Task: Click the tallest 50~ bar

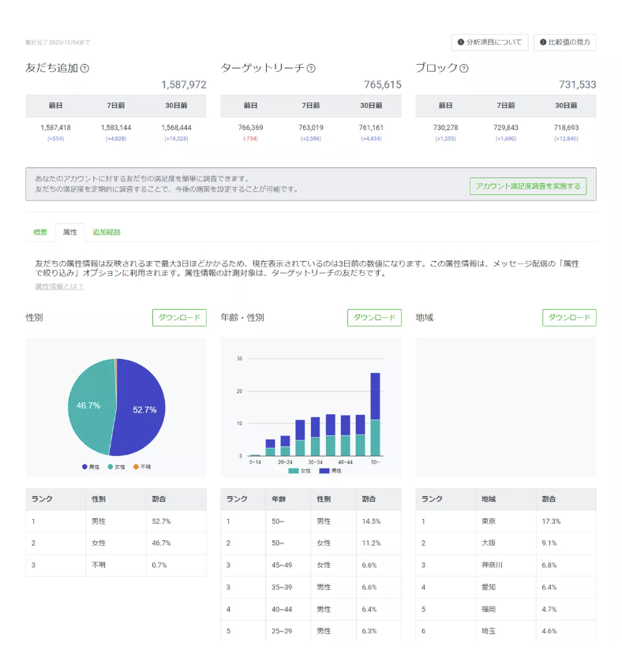Action: 376,414
